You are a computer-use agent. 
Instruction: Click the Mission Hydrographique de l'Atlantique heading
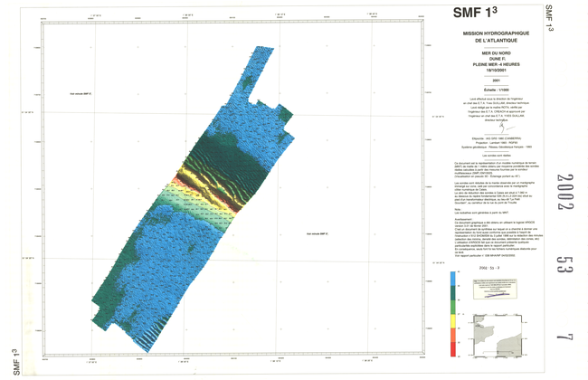pyautogui.click(x=479, y=37)
